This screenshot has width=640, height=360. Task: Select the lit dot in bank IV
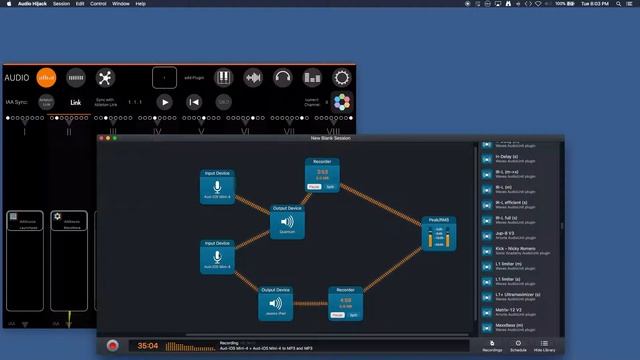[155, 118]
